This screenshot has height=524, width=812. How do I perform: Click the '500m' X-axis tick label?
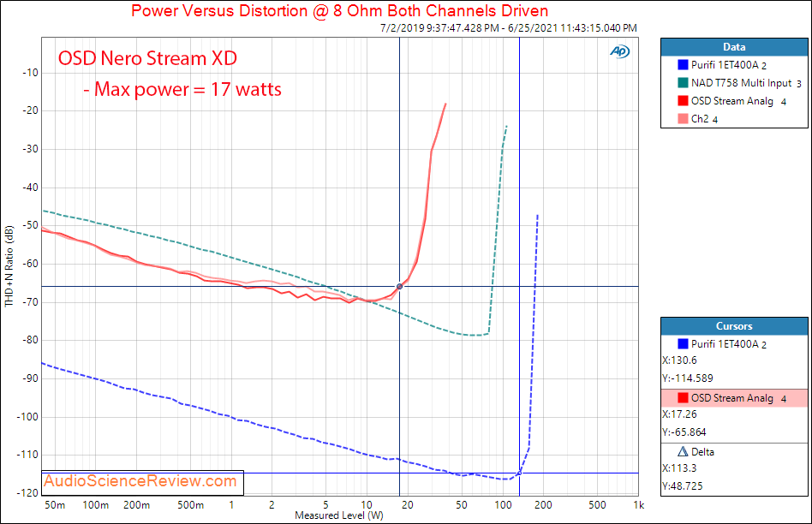[x=190, y=505]
